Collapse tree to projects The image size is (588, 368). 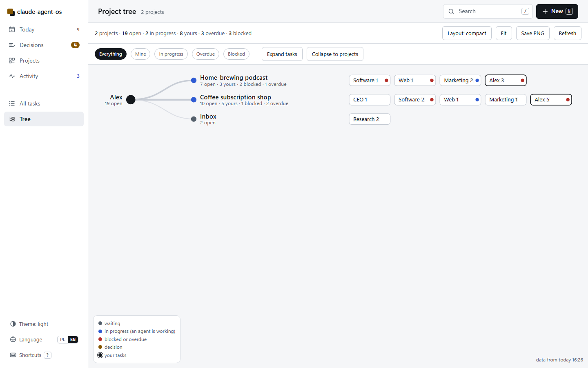tap(335, 54)
